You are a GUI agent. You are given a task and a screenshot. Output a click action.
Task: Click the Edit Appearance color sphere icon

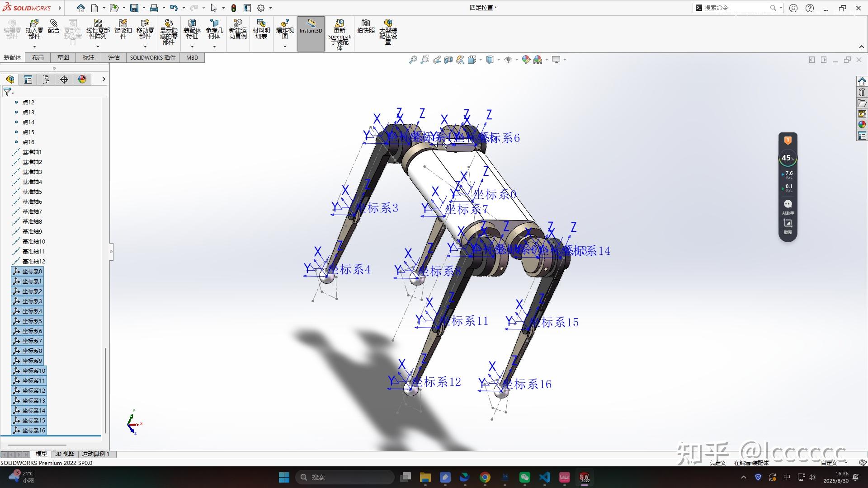pyautogui.click(x=526, y=59)
